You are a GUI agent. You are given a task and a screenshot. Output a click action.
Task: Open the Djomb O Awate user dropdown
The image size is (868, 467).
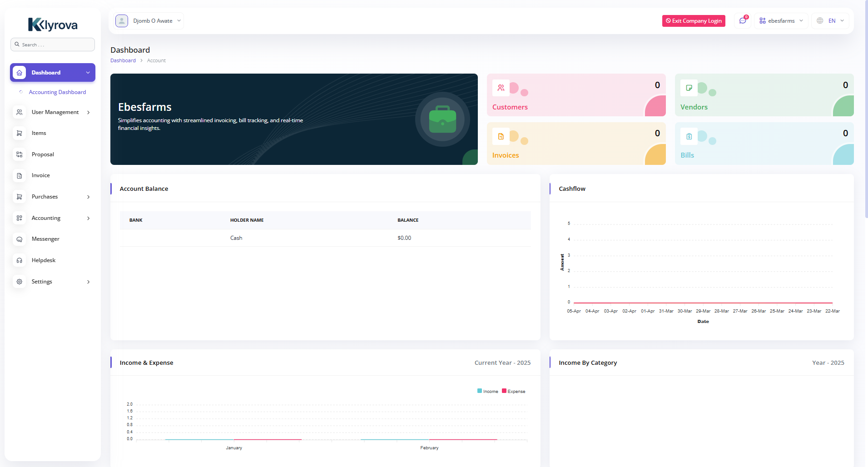pyautogui.click(x=149, y=21)
